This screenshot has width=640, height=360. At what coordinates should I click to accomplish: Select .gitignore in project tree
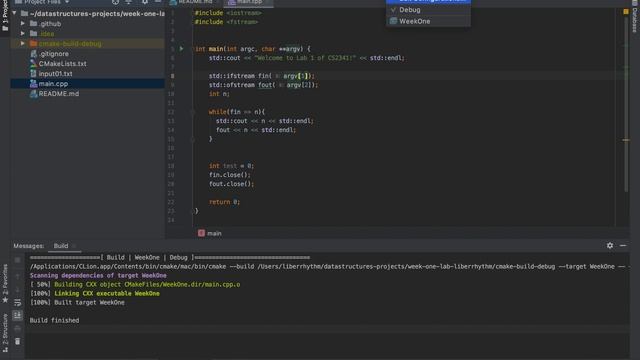click(54, 53)
